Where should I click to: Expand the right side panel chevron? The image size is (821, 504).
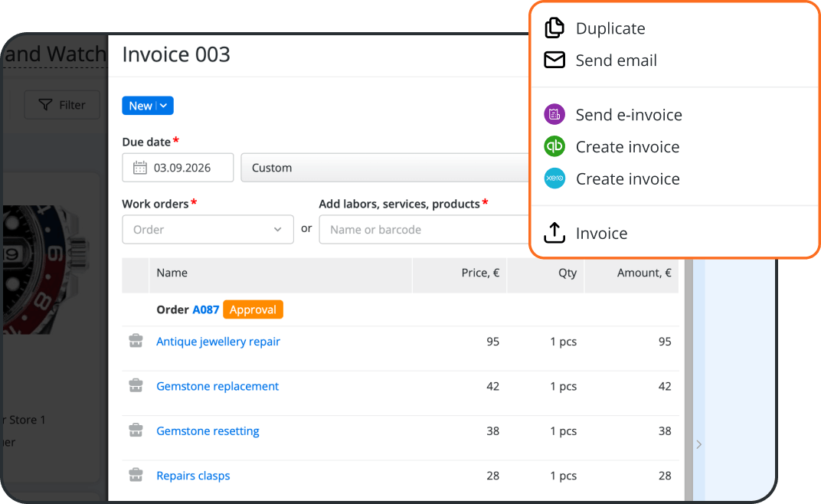[699, 444]
